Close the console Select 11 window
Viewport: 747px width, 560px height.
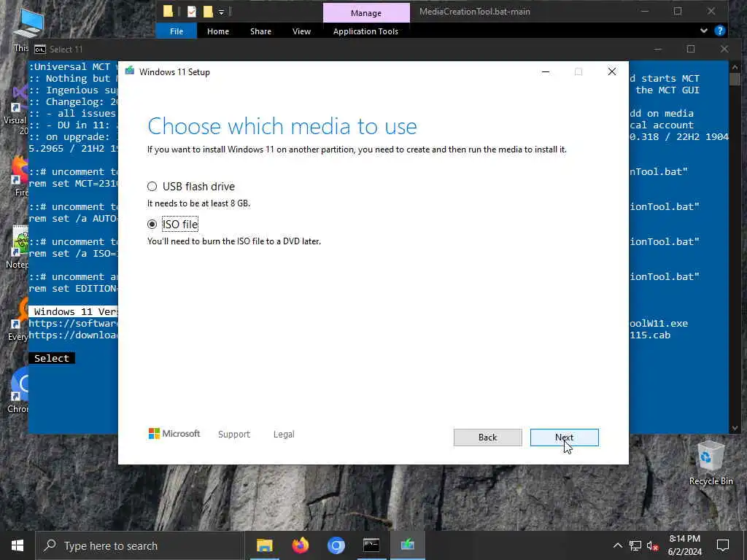tap(724, 49)
